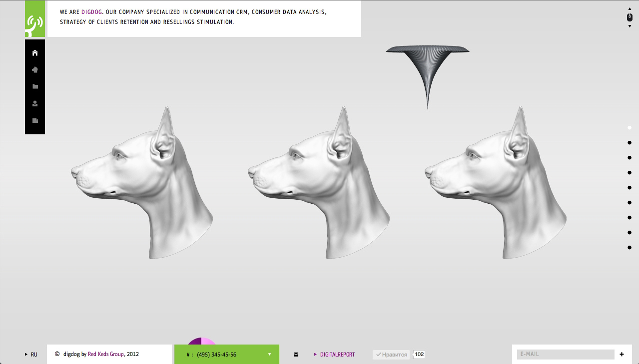This screenshot has height=364, width=639.
Task: Click the left dog head model
Action: tap(142, 182)
